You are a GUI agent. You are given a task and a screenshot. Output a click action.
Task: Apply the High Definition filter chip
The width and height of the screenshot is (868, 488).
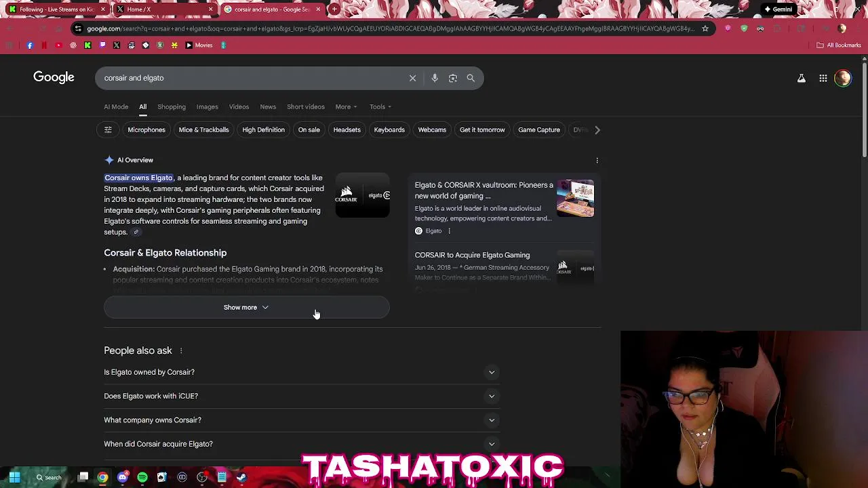(x=263, y=129)
